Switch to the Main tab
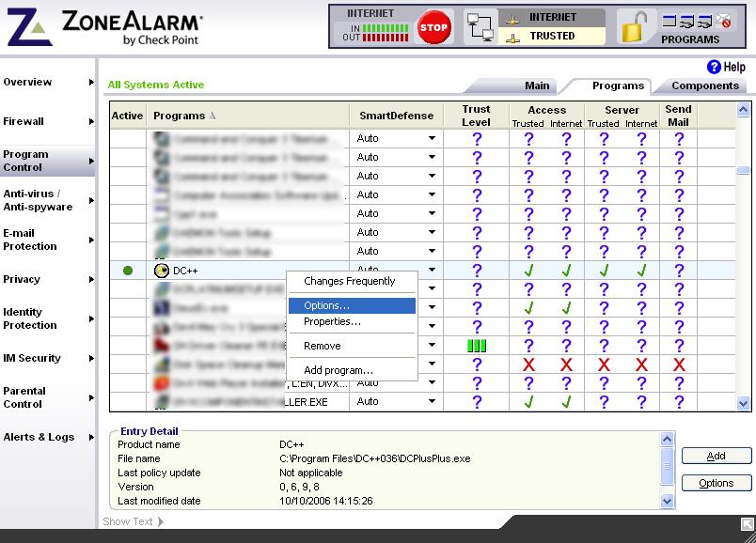Screen dimensions: 756x543 pyautogui.click(x=537, y=85)
